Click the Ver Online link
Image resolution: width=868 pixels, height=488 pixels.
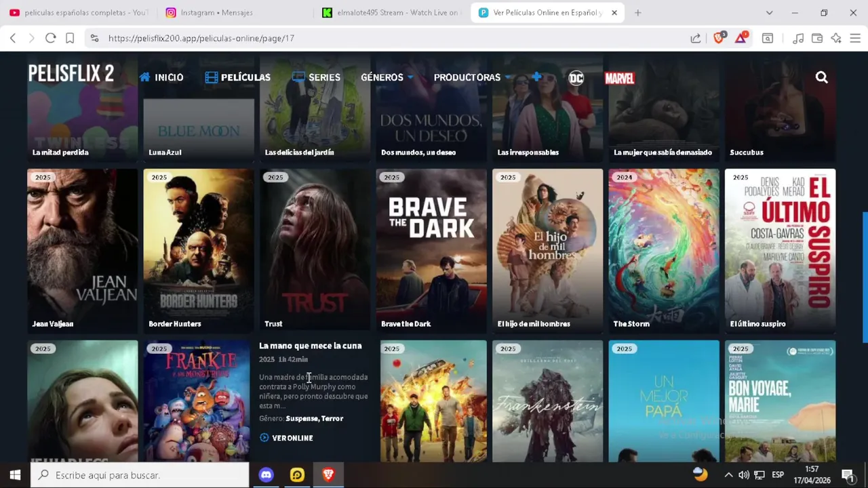(x=286, y=438)
